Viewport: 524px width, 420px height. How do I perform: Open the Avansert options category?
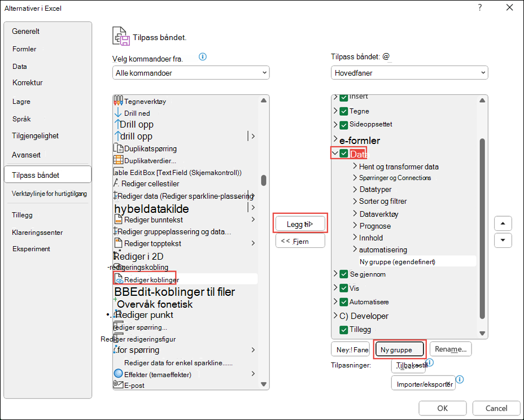pos(27,155)
